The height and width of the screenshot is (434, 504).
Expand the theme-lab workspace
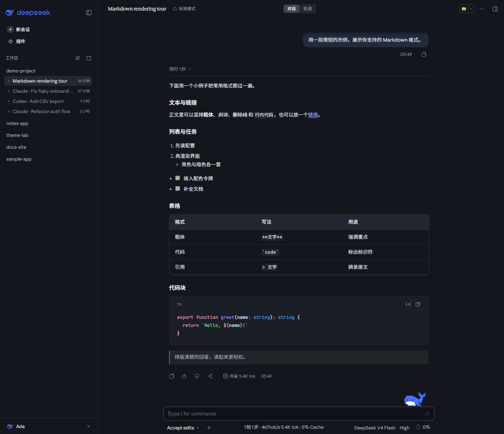click(x=17, y=135)
